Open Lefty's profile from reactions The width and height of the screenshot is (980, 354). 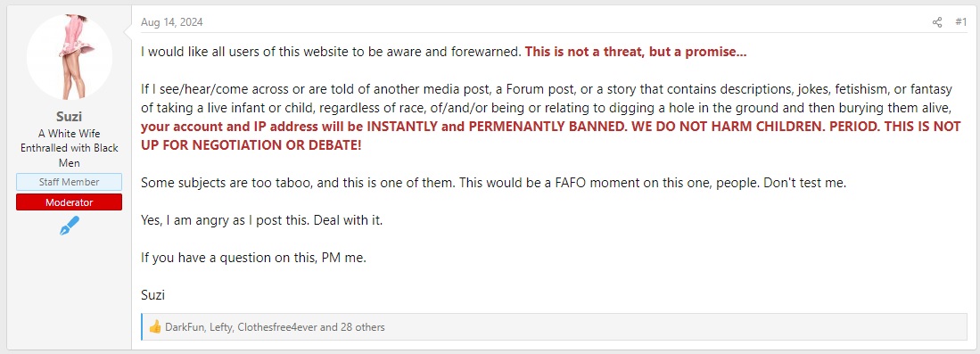coord(220,327)
